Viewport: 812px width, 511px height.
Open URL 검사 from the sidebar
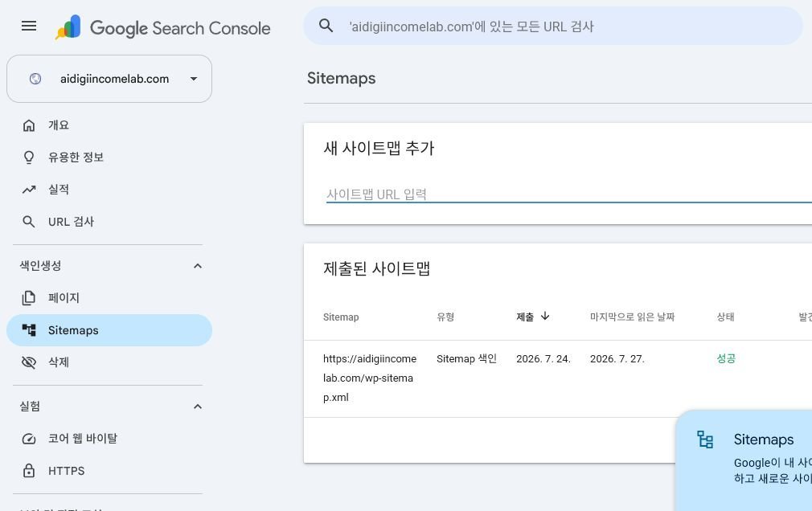click(109, 222)
